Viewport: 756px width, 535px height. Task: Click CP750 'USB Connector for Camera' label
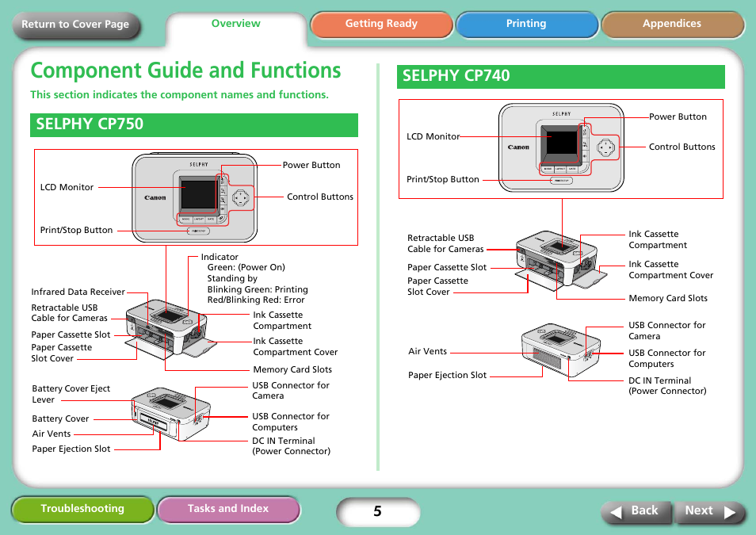pyautogui.click(x=291, y=391)
